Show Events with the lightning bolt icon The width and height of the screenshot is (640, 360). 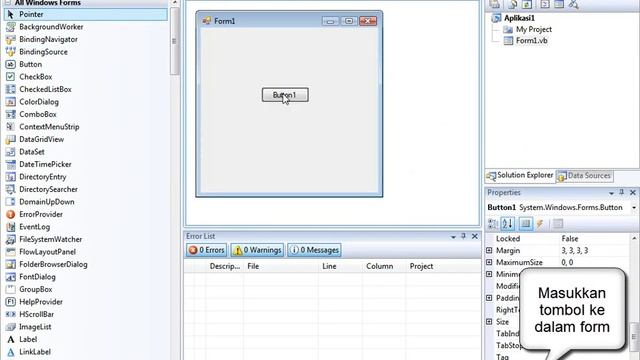(540, 224)
